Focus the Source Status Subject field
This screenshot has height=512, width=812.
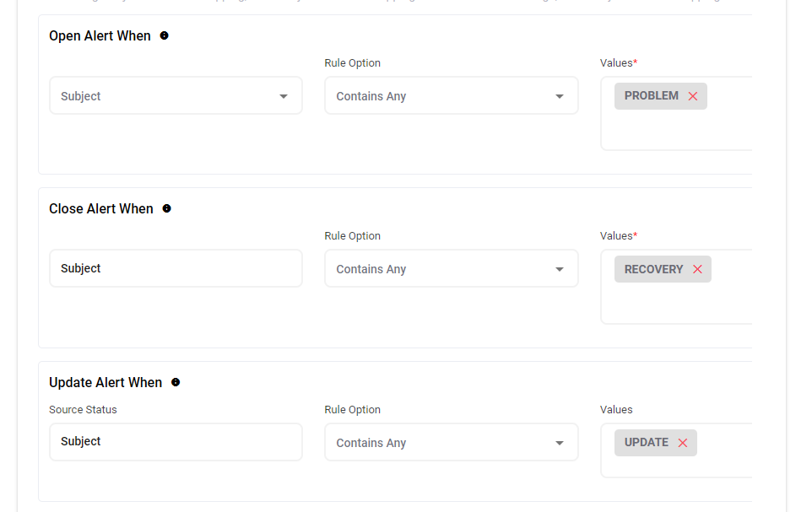pos(176,442)
